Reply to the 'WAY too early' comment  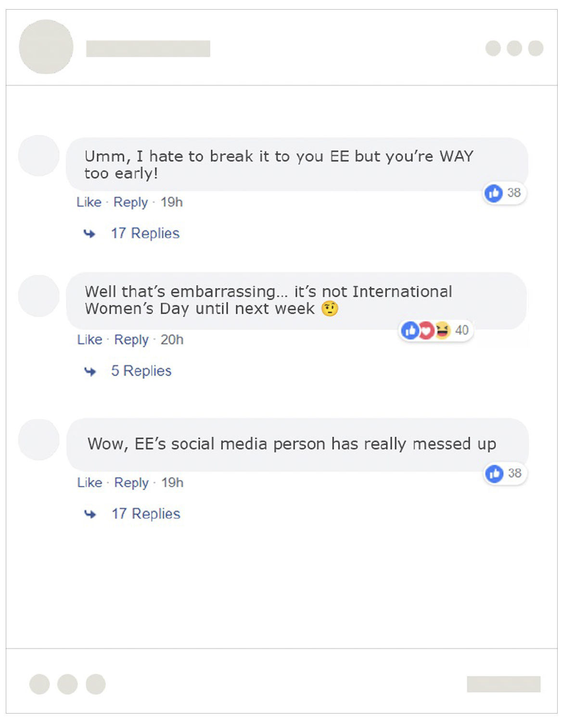pyautogui.click(x=130, y=202)
